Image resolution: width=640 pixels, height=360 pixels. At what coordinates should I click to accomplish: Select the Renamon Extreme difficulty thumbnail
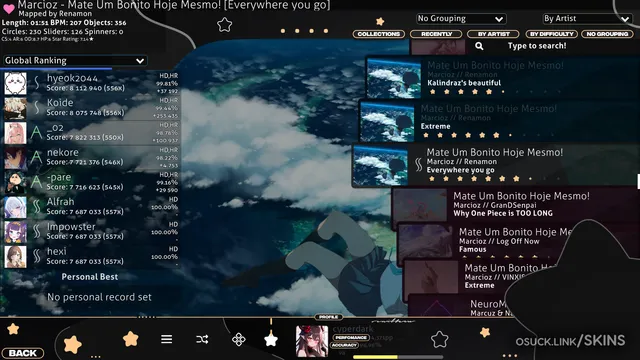point(387,122)
